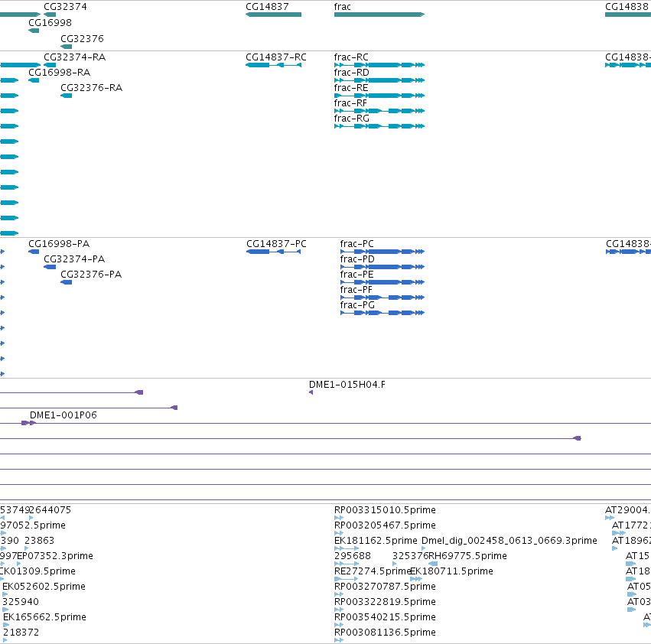Click the AT29004 EST label
651x644 pixels.
[x=628, y=510]
